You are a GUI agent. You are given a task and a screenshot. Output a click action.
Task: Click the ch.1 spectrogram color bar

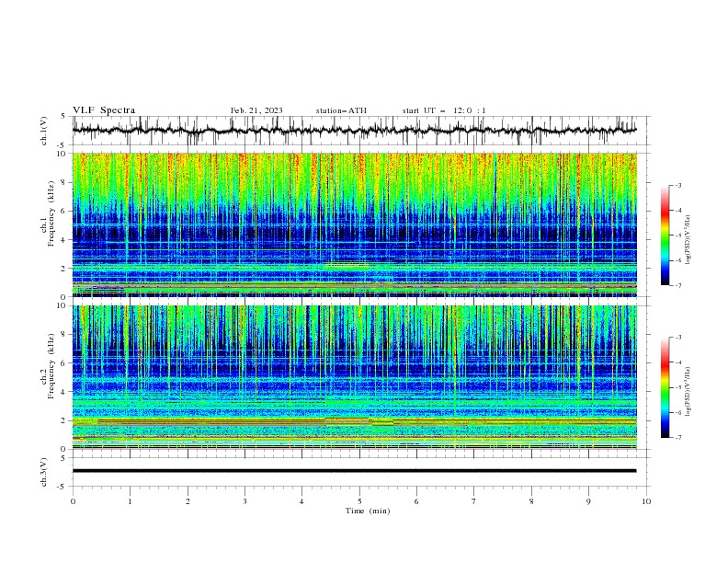665,236
